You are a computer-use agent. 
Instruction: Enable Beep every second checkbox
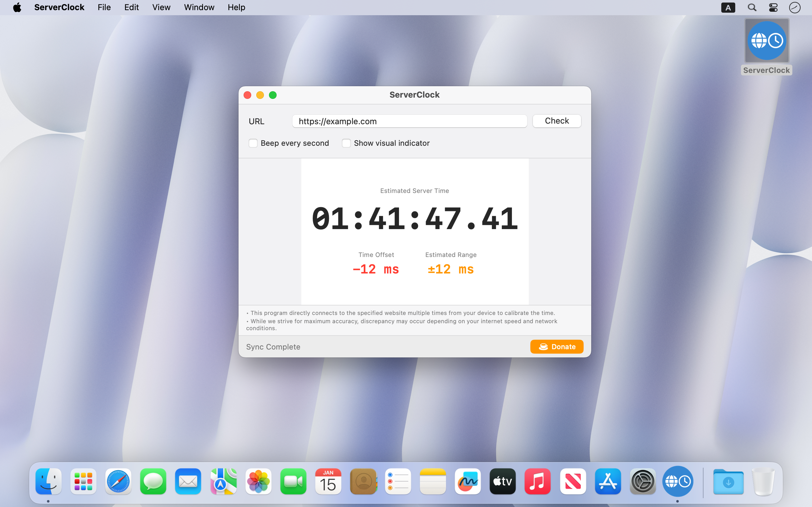(x=253, y=143)
